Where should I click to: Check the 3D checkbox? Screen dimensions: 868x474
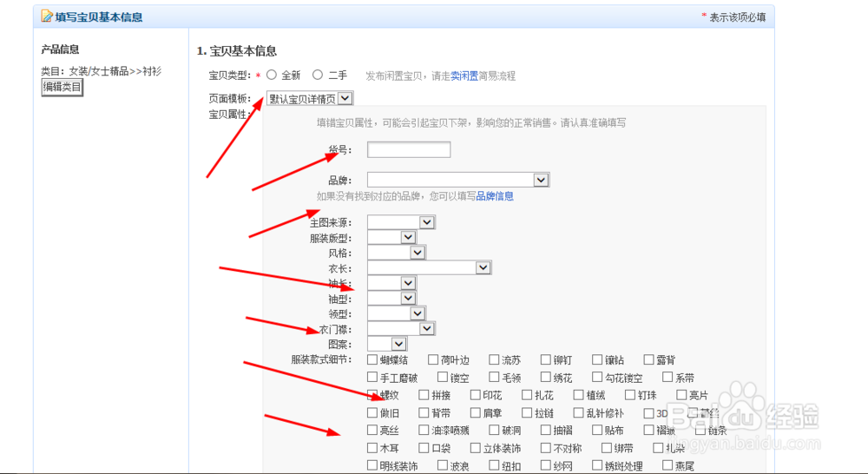(x=648, y=413)
